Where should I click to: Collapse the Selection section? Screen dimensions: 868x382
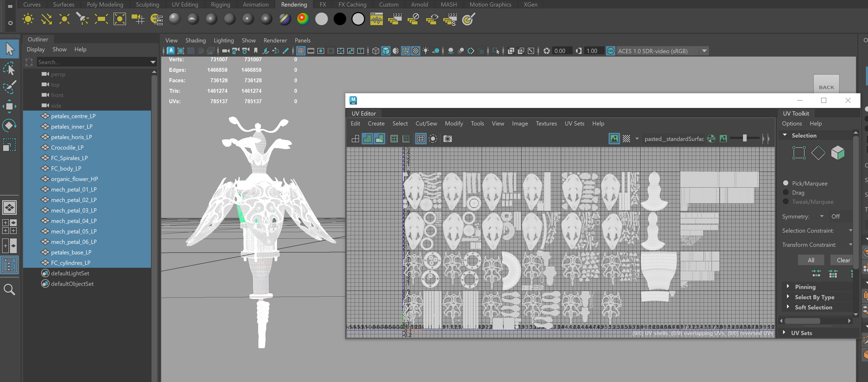(x=785, y=135)
